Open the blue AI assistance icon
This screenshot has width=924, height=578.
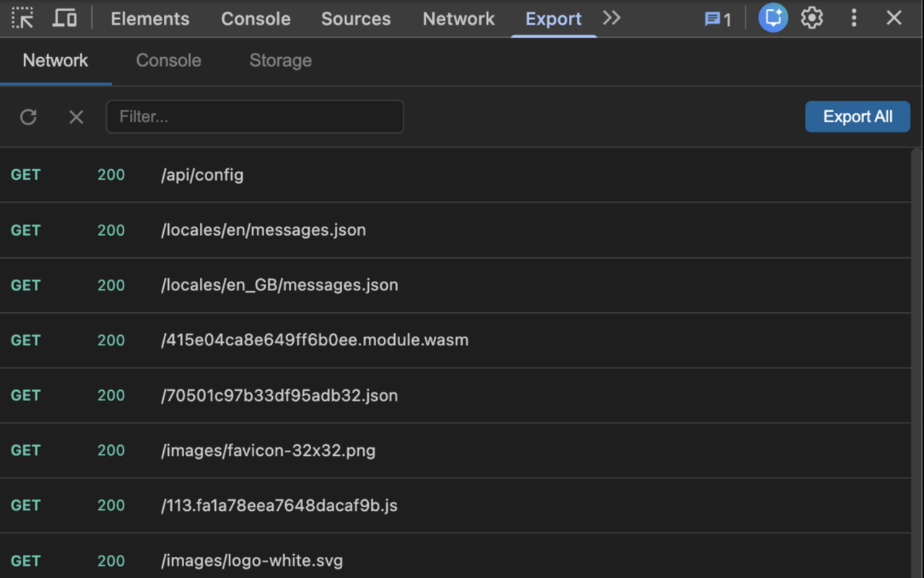773,18
